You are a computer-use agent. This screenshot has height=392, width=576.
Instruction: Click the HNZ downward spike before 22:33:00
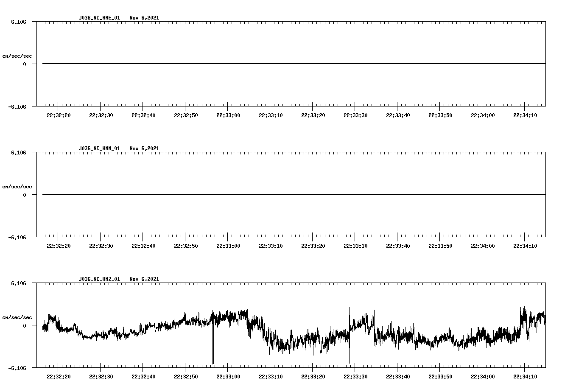[x=213, y=344]
